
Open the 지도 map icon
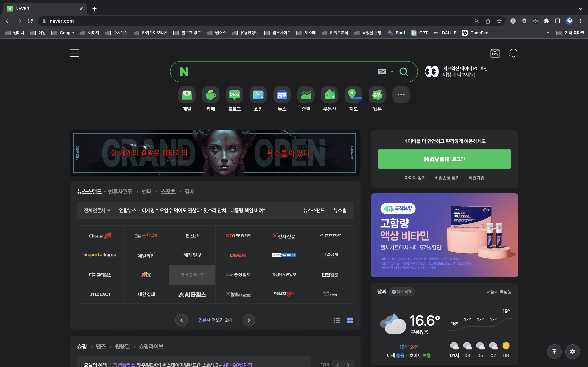[353, 95]
